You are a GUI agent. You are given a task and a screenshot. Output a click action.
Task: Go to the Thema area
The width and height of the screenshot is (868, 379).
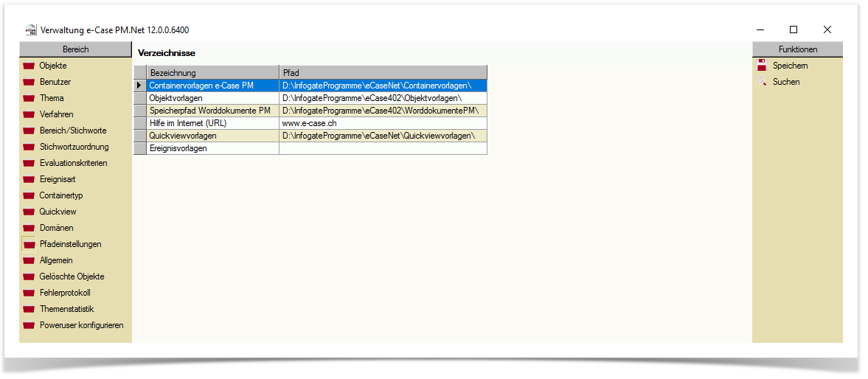(x=52, y=99)
